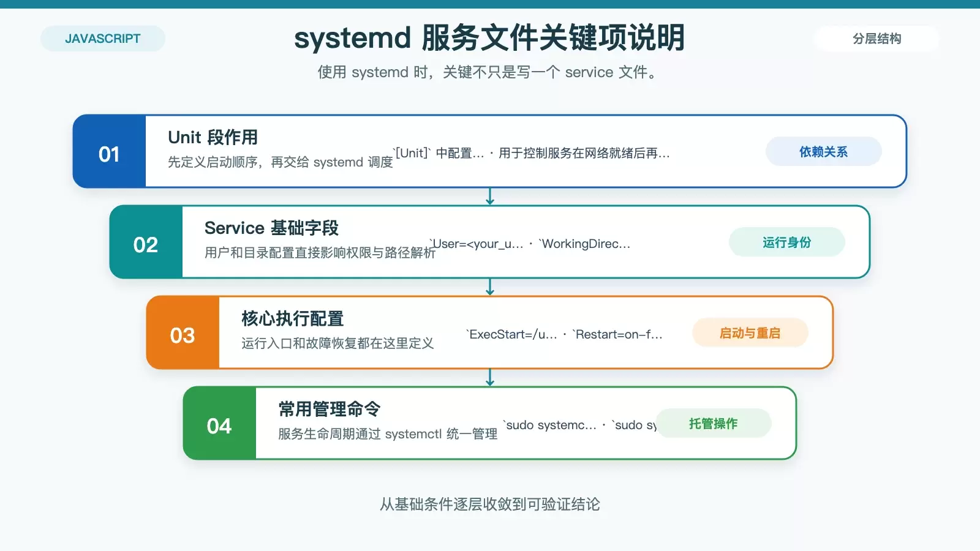Click the text 运行入口和故障恢复都在这里定义
The width and height of the screenshot is (980, 551).
337,343
